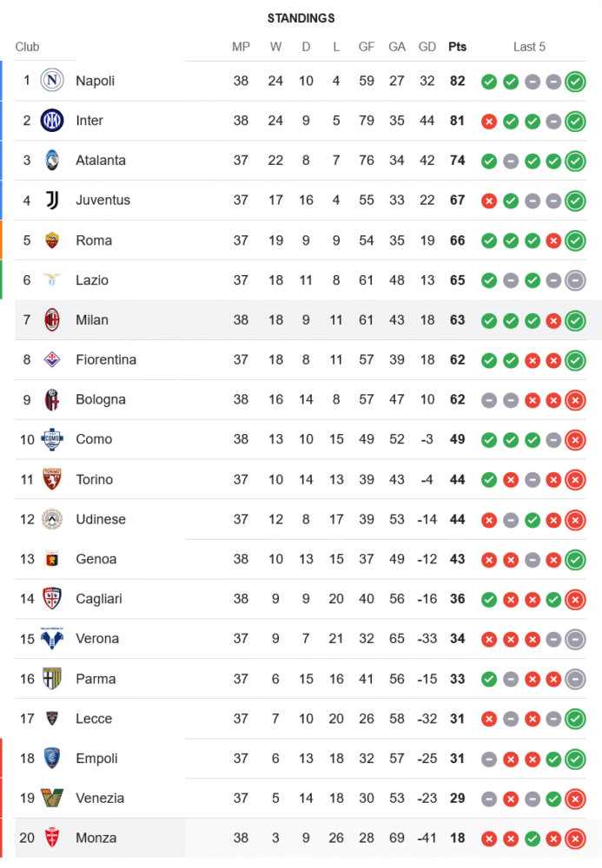Click Napoli's latest circled win result
Viewport: 602px width, 868px height.
tap(575, 82)
